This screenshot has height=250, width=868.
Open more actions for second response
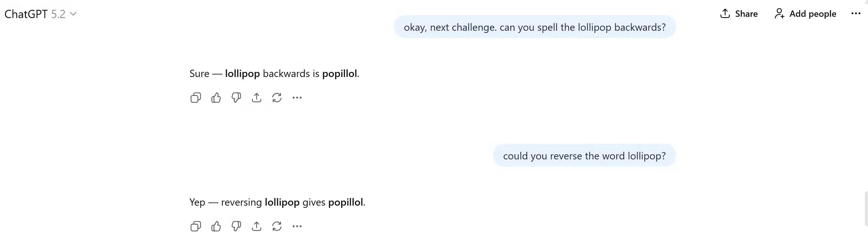pos(297,227)
